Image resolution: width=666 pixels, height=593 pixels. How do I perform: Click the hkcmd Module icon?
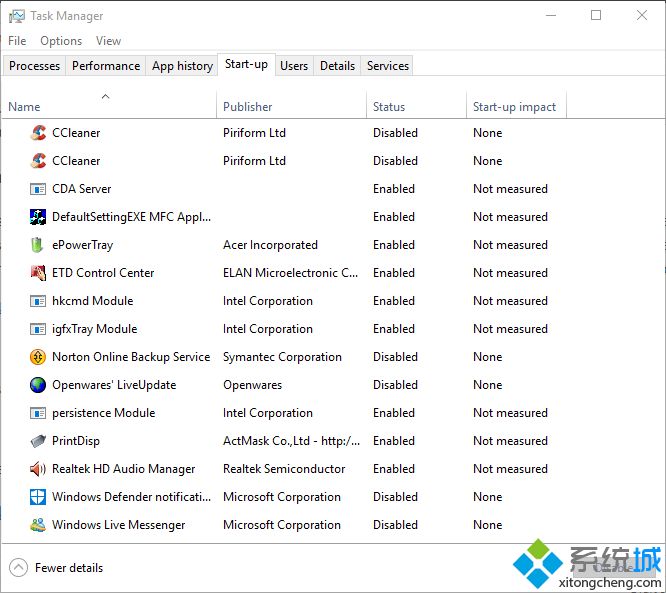click(x=38, y=301)
